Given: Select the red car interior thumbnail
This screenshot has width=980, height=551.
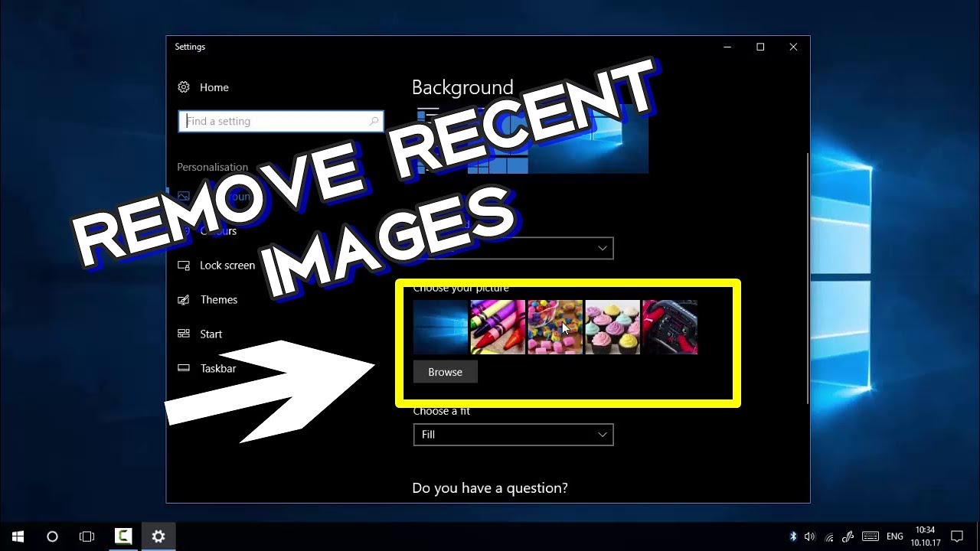Looking at the screenshot, I should point(670,328).
